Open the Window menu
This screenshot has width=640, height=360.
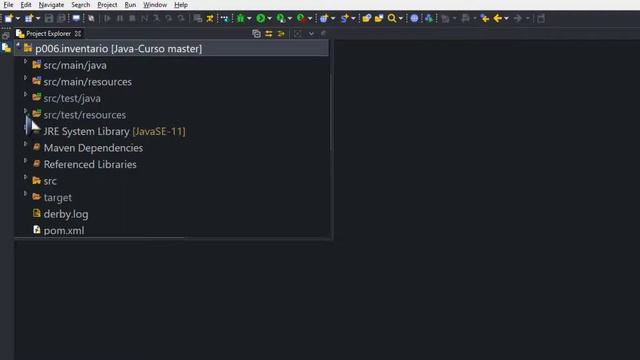coord(155,5)
